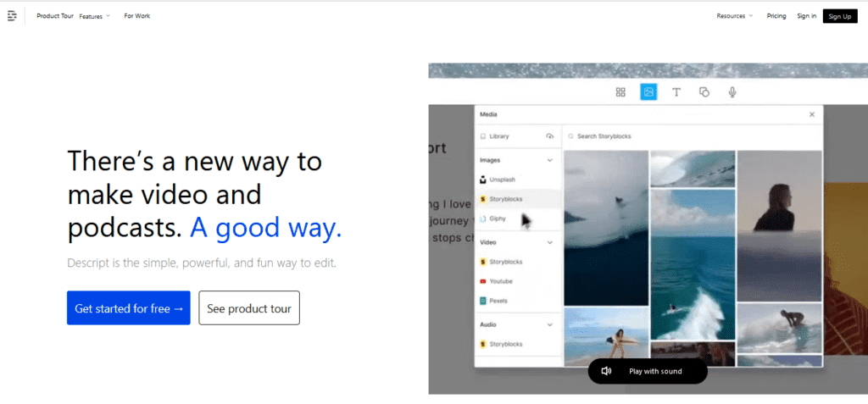Collapse the Video section chevron
This screenshot has width=868, height=404.
pyautogui.click(x=549, y=242)
